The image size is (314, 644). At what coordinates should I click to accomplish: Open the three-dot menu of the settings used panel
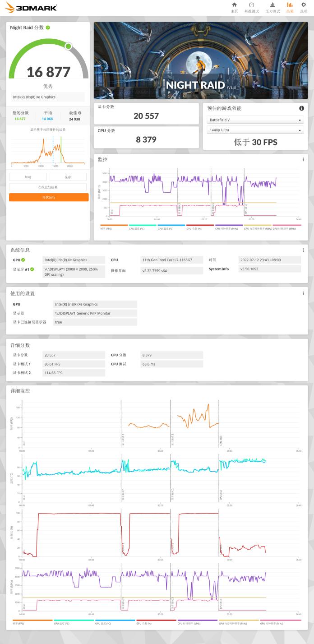303,293
